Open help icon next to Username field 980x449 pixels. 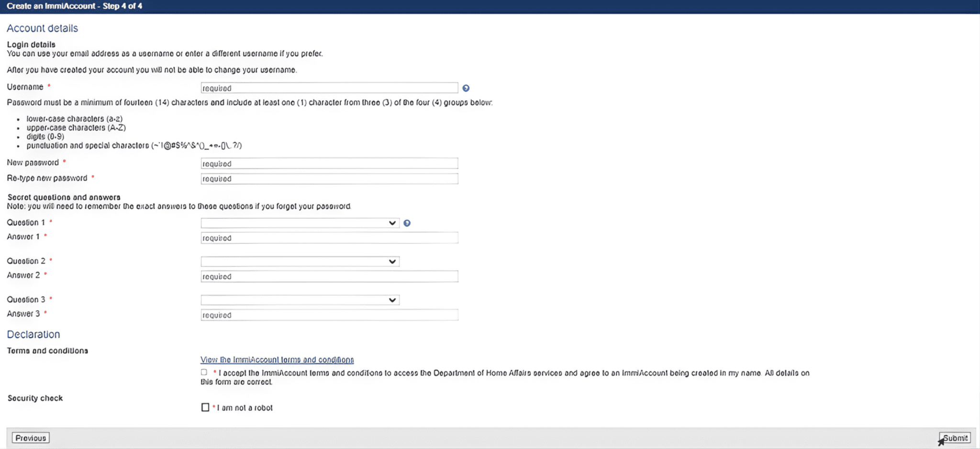coord(466,88)
